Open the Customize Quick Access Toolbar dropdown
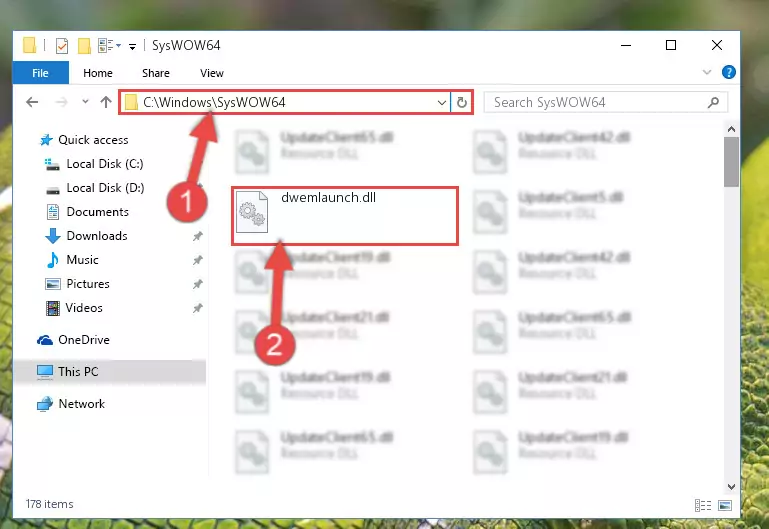Viewport: 769px width, 529px height. tap(132, 47)
